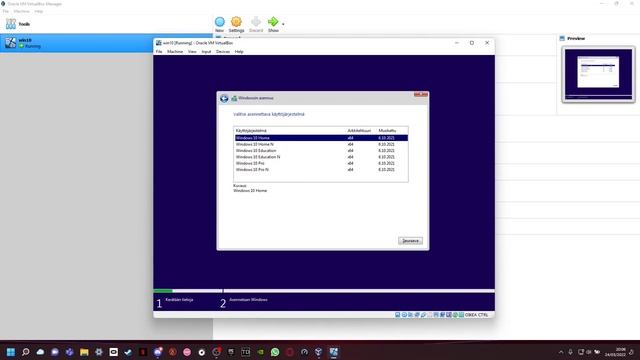This screenshot has width=640, height=360.
Task: Click the Arkkitehtuuri column header
Action: tap(359, 131)
